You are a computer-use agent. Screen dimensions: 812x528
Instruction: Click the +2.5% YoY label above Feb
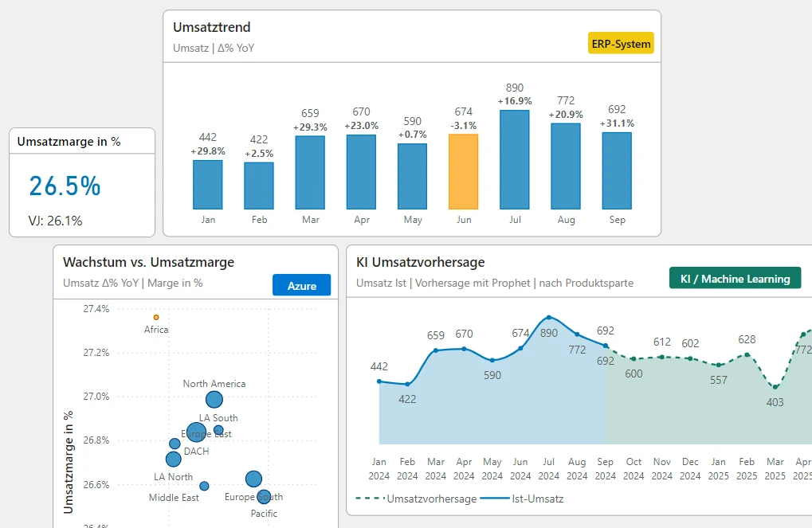259,153
